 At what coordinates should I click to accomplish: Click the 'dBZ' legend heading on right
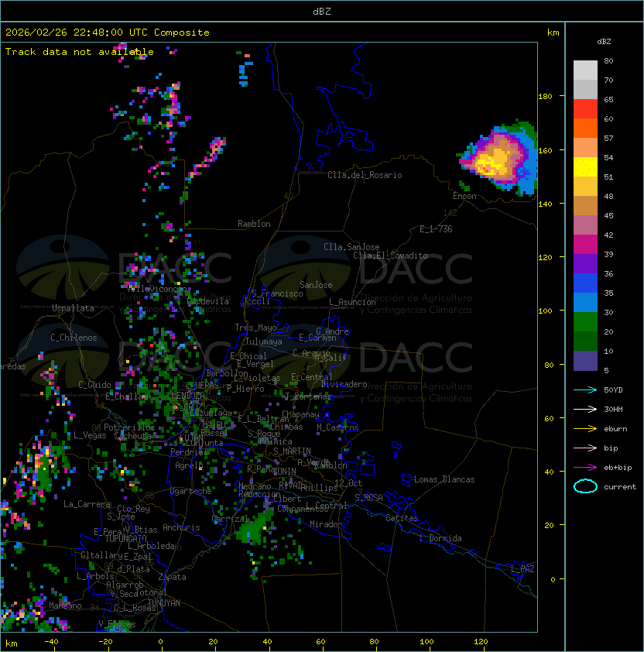click(604, 42)
